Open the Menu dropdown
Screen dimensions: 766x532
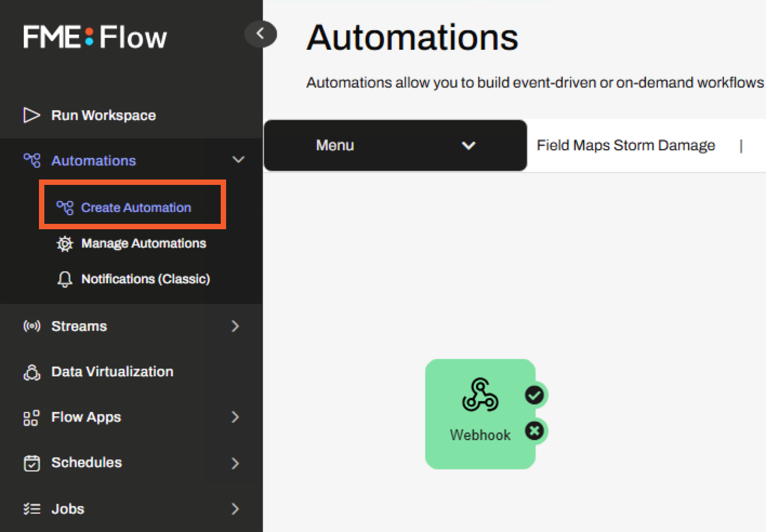point(394,145)
